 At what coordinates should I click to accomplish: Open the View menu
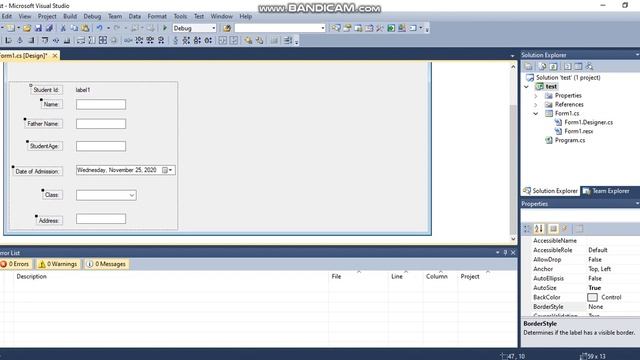(25, 16)
